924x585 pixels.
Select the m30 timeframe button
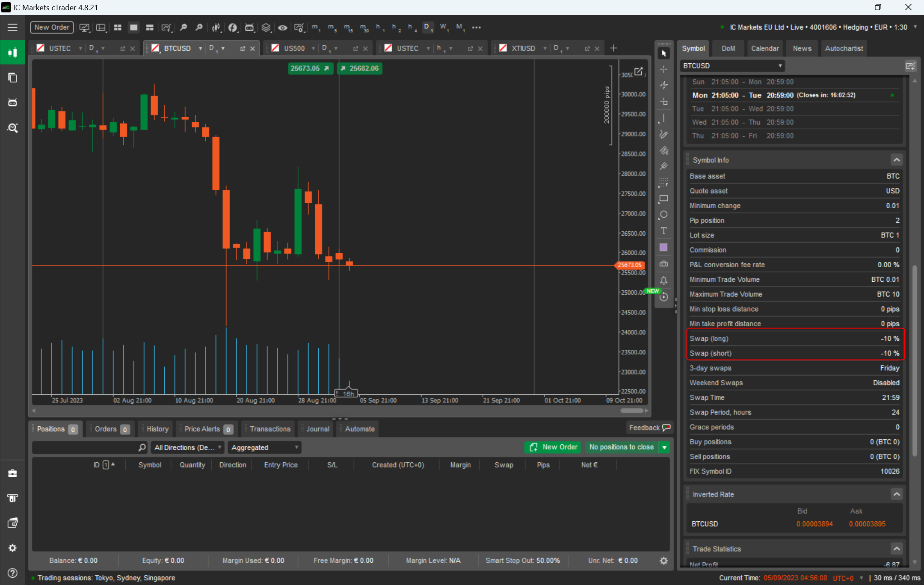coord(364,27)
